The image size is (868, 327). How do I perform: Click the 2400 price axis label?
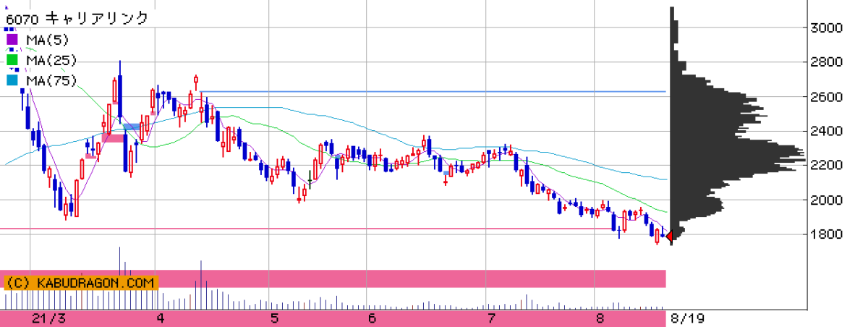click(x=828, y=132)
